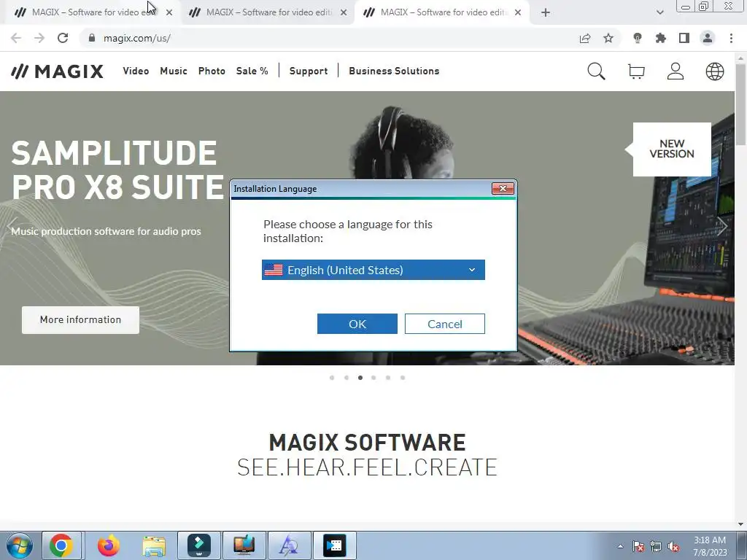The image size is (747, 560).
Task: Open the Chrome profile avatar
Action: coord(708,38)
